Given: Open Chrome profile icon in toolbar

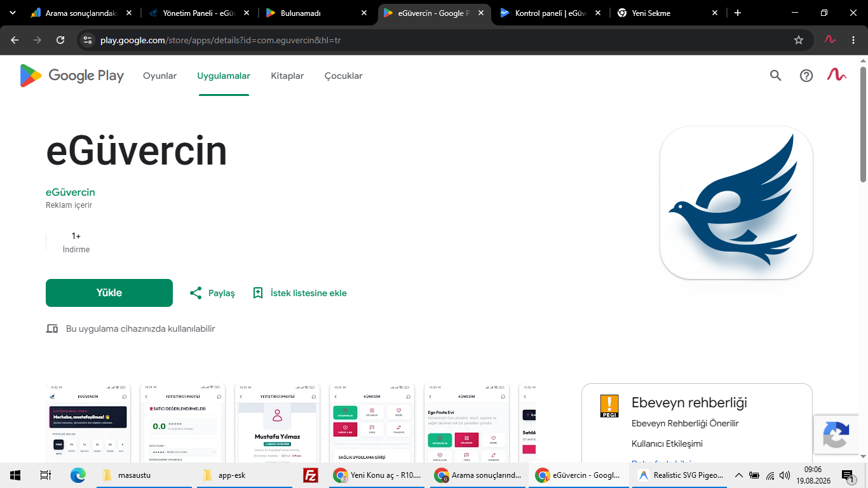Looking at the screenshot, I should click(x=830, y=39).
